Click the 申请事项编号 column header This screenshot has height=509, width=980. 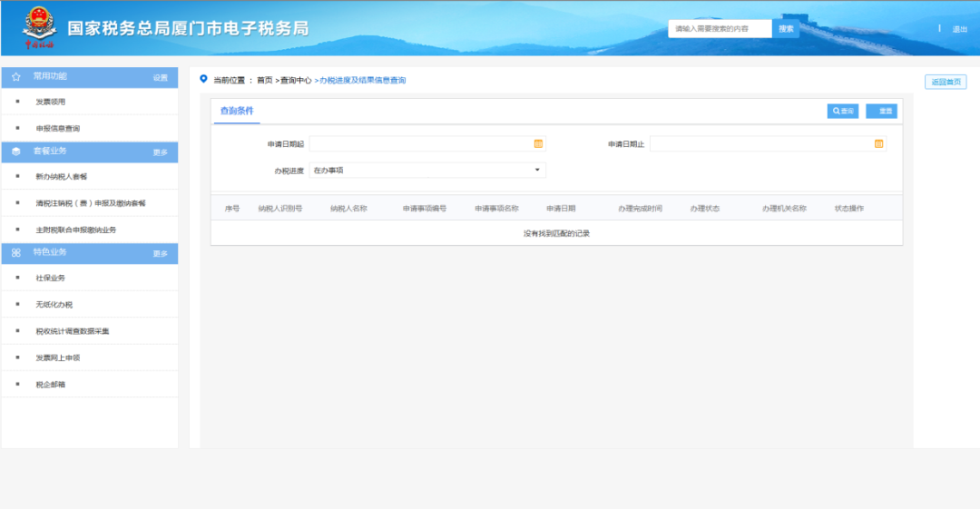click(x=425, y=209)
